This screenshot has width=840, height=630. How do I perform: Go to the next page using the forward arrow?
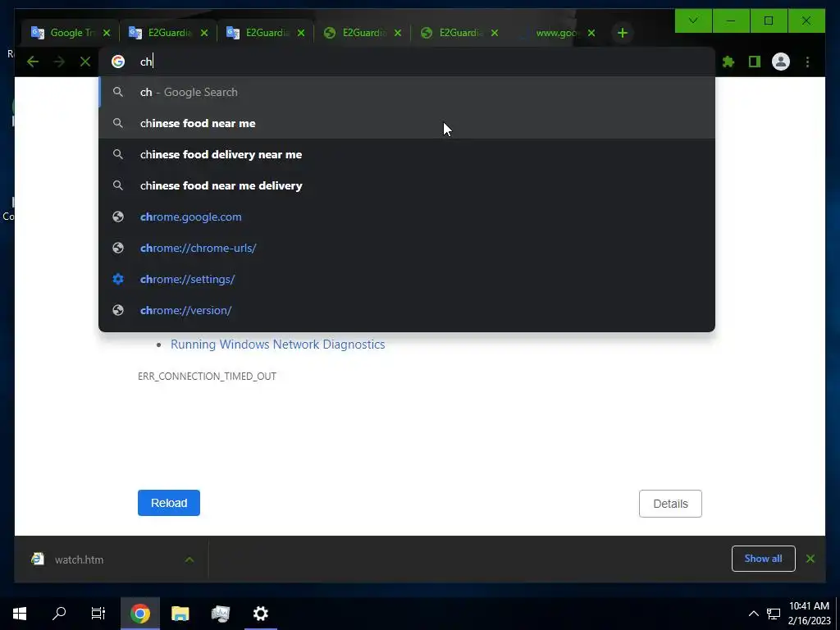[x=59, y=62]
